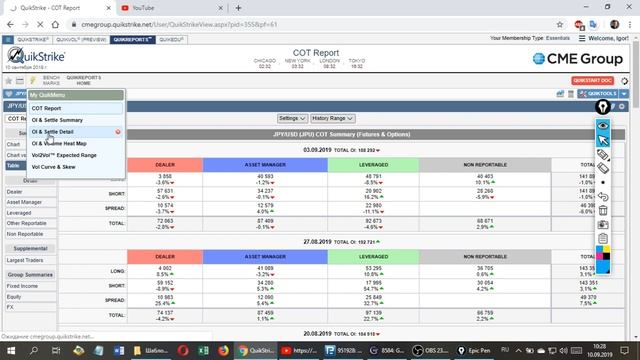
Task: Click the Epic Pen clipboard icon
Action: pyautogui.click(x=603, y=238)
